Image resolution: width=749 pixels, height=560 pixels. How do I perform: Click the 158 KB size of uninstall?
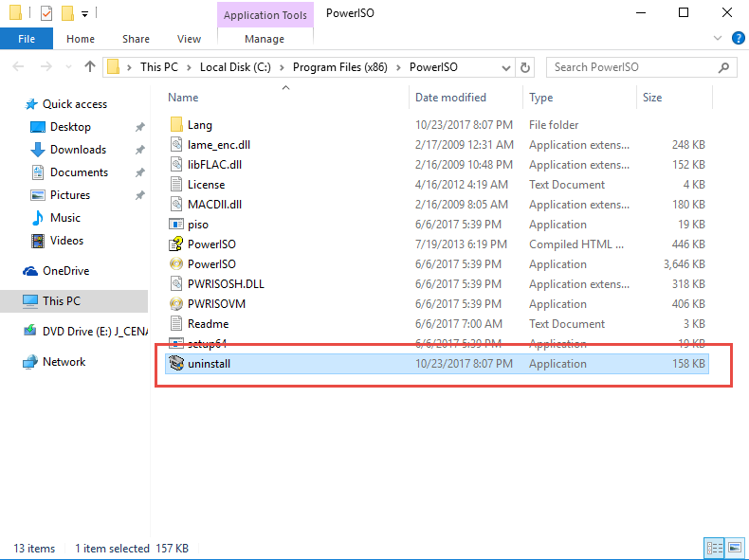(x=688, y=363)
